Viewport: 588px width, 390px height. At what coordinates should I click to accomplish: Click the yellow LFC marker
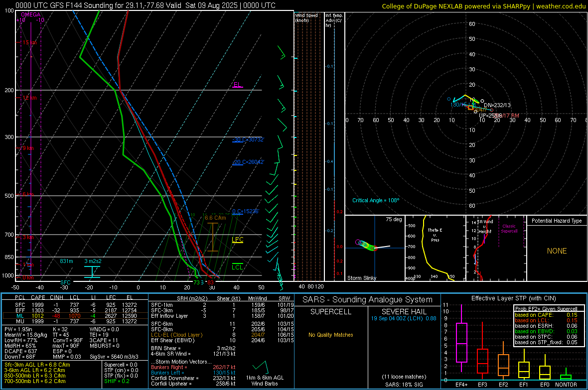coord(237,240)
